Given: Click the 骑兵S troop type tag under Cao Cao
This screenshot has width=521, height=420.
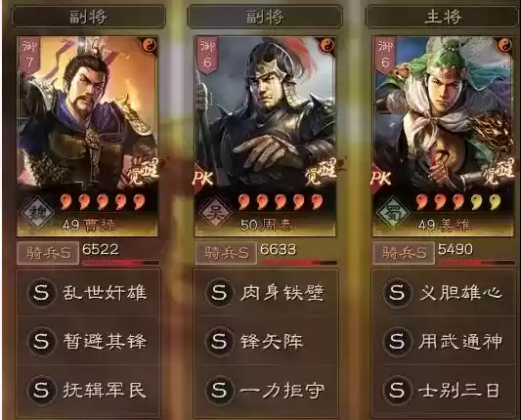Looking at the screenshot, I should (x=48, y=253).
